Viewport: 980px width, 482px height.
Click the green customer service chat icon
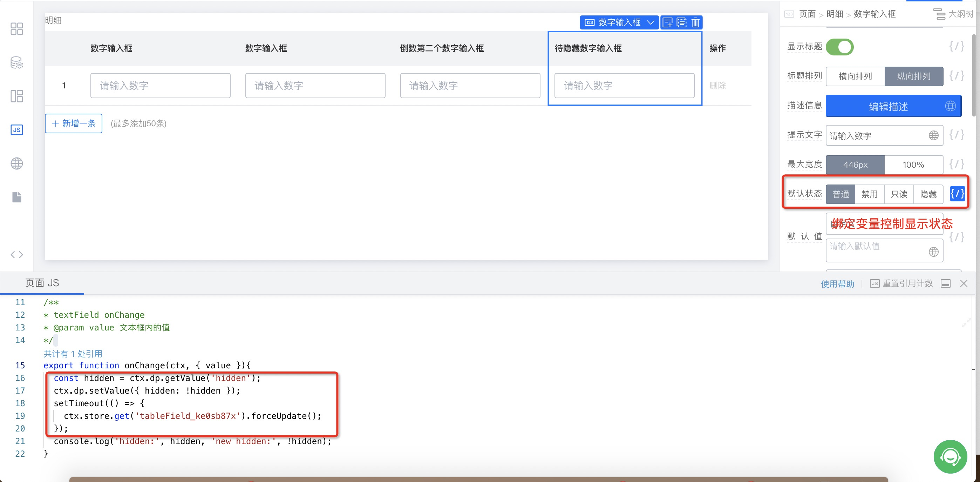[950, 456]
